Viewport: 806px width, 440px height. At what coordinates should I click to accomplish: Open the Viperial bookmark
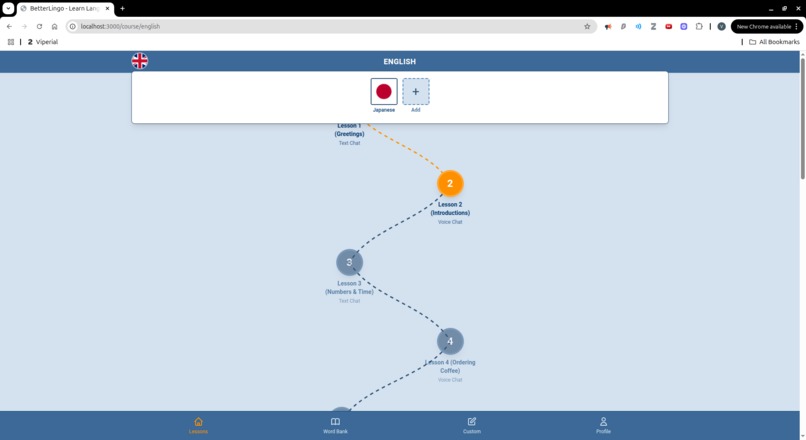[43, 42]
